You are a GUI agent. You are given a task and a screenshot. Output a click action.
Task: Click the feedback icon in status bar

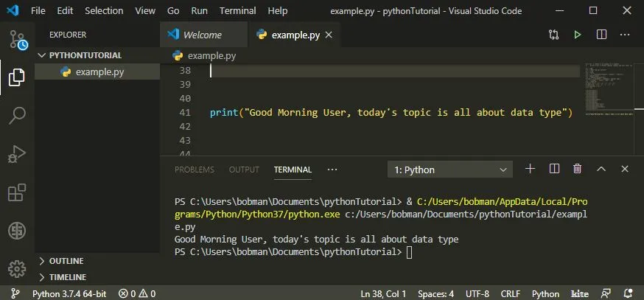pyautogui.click(x=606, y=293)
